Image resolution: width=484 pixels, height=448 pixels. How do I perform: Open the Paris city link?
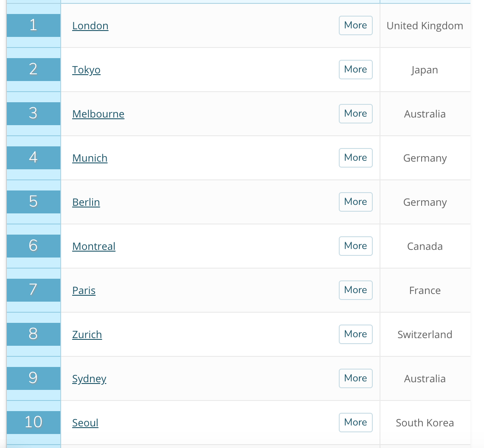(84, 291)
